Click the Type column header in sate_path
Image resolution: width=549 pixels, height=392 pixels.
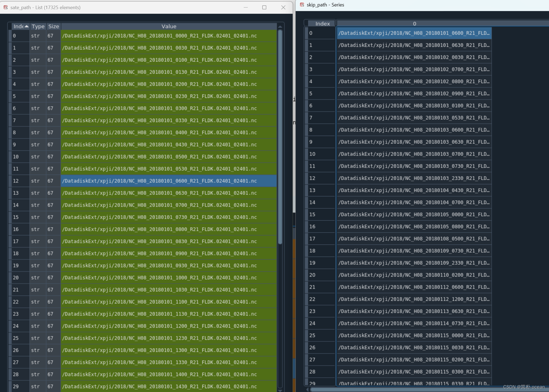(x=38, y=26)
